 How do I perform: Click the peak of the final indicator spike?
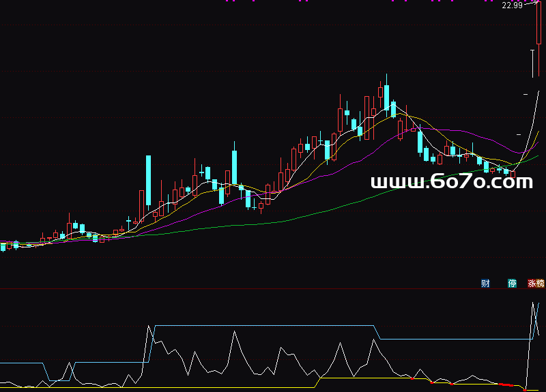tap(533, 303)
